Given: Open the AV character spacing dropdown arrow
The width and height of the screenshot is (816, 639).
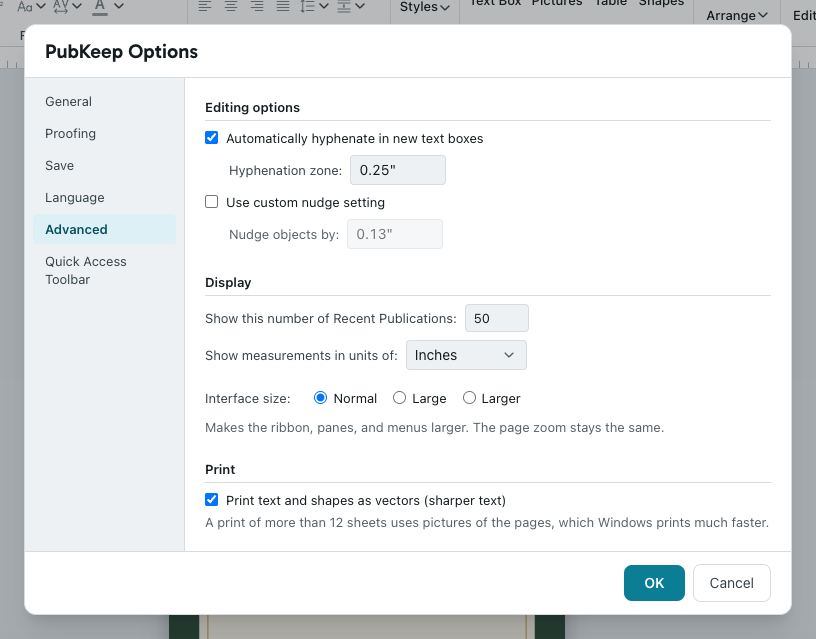Looking at the screenshot, I should pyautogui.click(x=77, y=6).
